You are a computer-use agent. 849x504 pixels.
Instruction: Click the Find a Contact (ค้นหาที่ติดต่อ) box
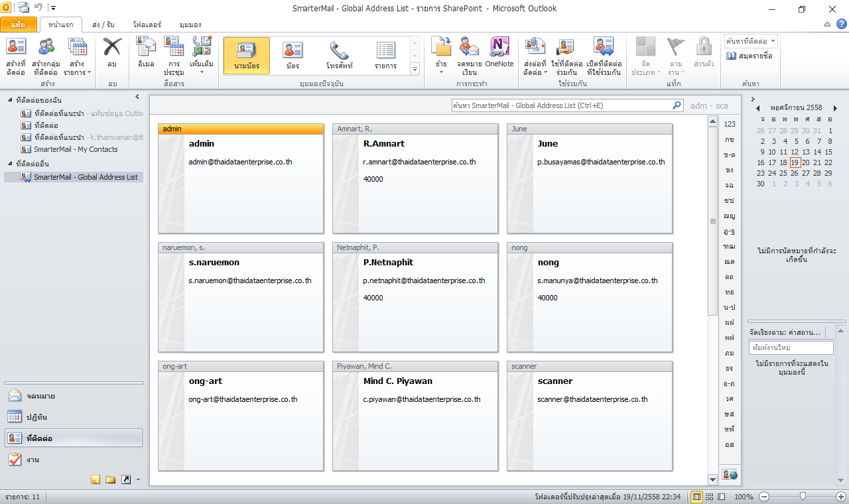pyautogui.click(x=750, y=41)
